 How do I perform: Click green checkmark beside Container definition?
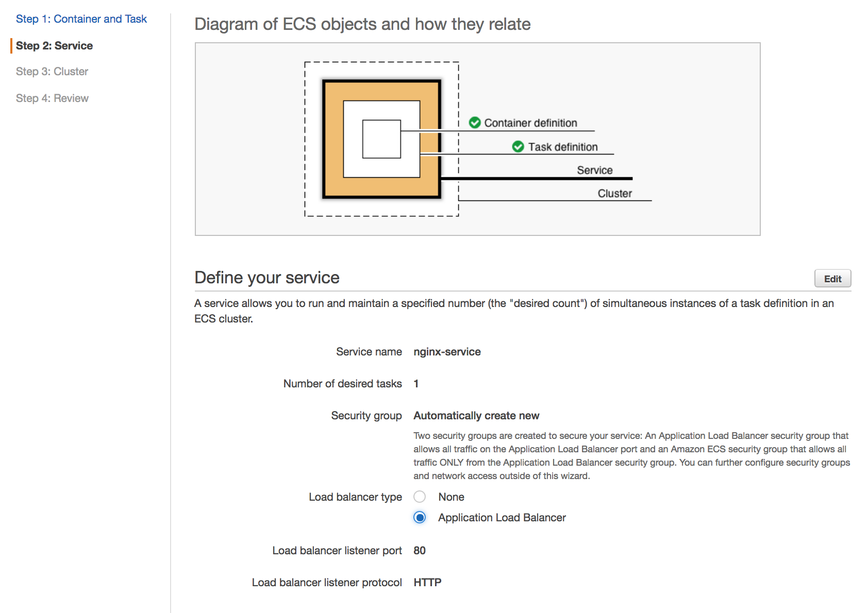(x=475, y=123)
